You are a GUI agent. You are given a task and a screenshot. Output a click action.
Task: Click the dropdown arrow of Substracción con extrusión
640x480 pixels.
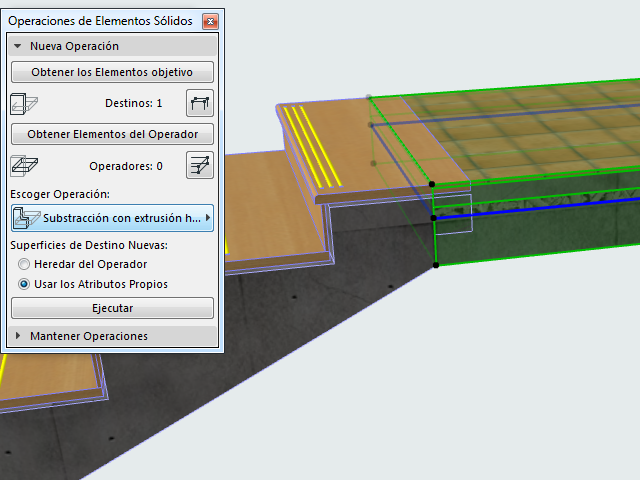pos(208,218)
